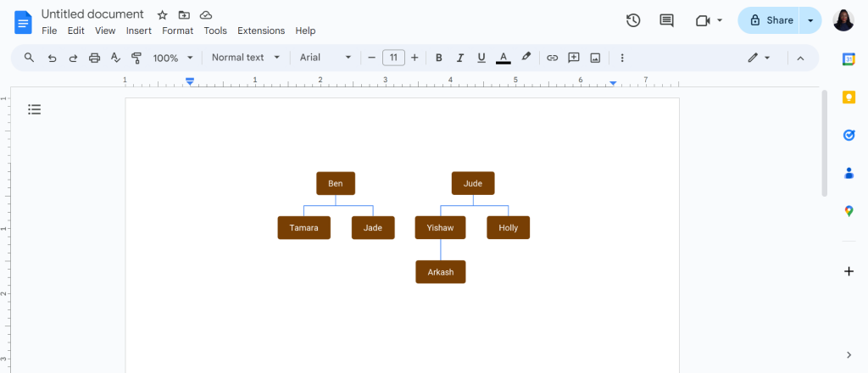Image resolution: width=868 pixels, height=373 pixels.
Task: Click the font size input field
Action: pos(393,58)
